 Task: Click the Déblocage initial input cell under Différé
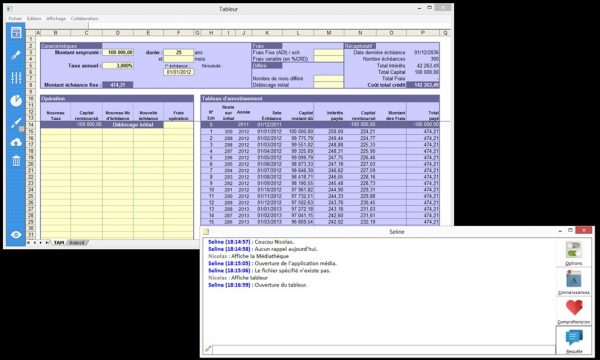329,85
